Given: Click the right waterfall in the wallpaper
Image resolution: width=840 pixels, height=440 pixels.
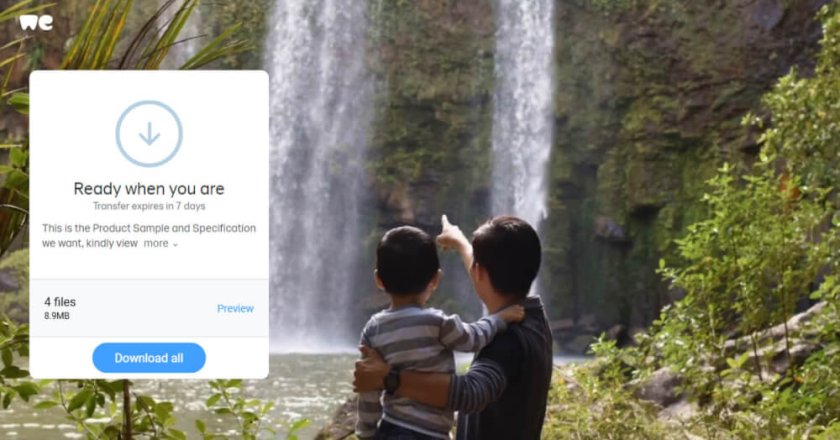Looking at the screenshot, I should coord(522,107).
